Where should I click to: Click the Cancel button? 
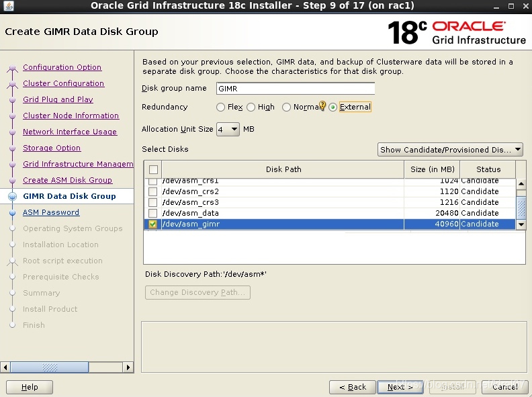[x=505, y=387]
